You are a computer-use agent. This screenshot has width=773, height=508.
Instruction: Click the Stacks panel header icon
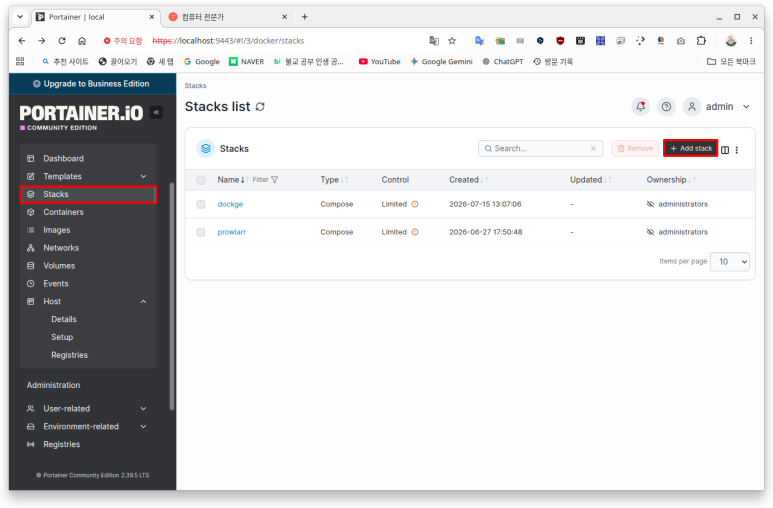pyautogui.click(x=206, y=148)
